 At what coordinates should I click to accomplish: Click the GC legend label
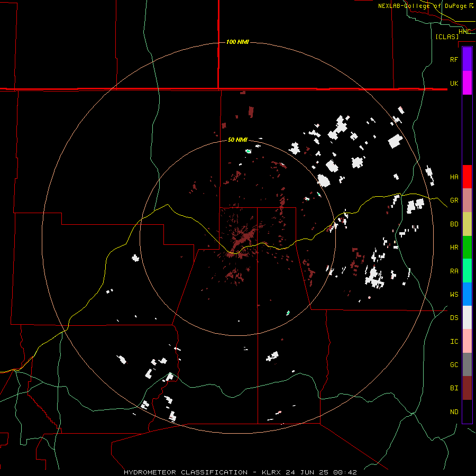click(x=454, y=364)
